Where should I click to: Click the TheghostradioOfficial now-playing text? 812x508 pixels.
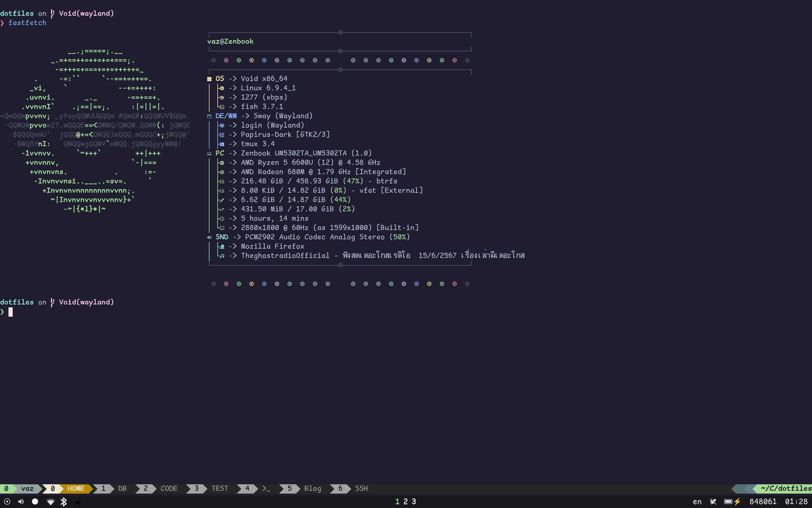point(383,255)
